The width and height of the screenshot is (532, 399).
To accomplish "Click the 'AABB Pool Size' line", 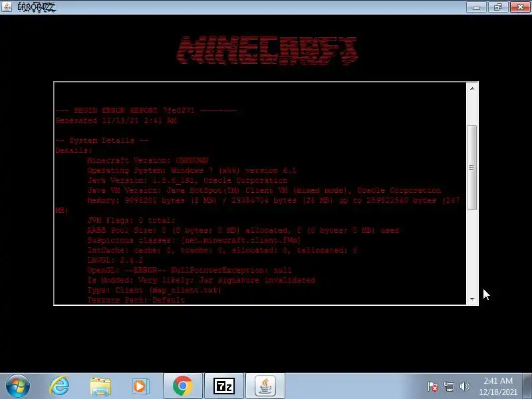I will pyautogui.click(x=243, y=230).
